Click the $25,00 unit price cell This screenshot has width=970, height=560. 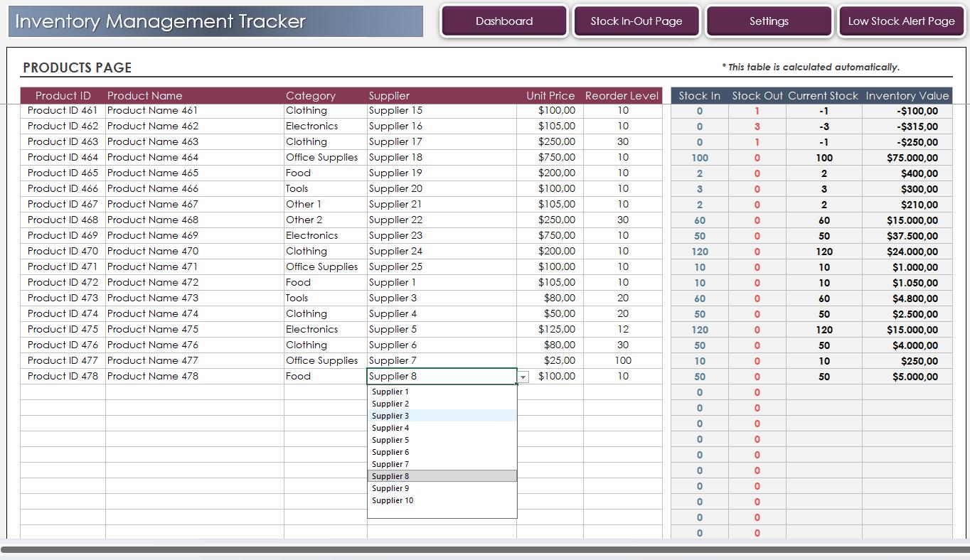tap(550, 360)
